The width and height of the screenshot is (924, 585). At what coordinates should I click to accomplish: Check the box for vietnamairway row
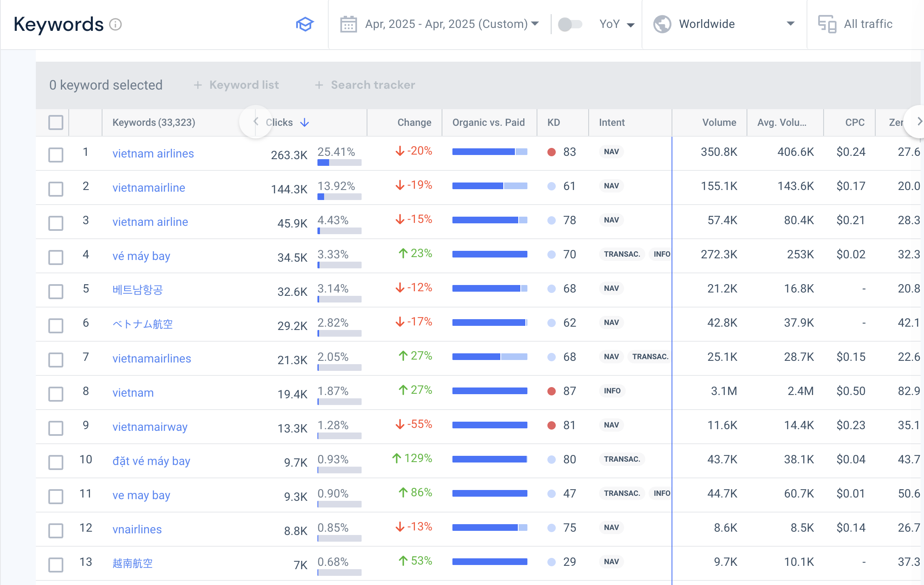(x=56, y=428)
